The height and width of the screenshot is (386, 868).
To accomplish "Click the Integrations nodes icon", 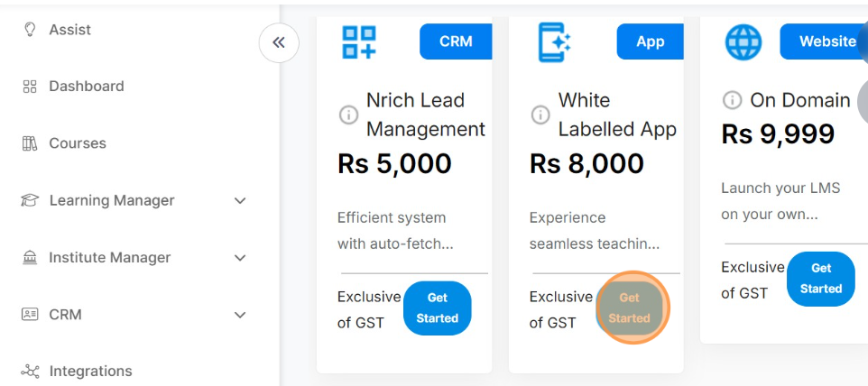I will tap(30, 372).
